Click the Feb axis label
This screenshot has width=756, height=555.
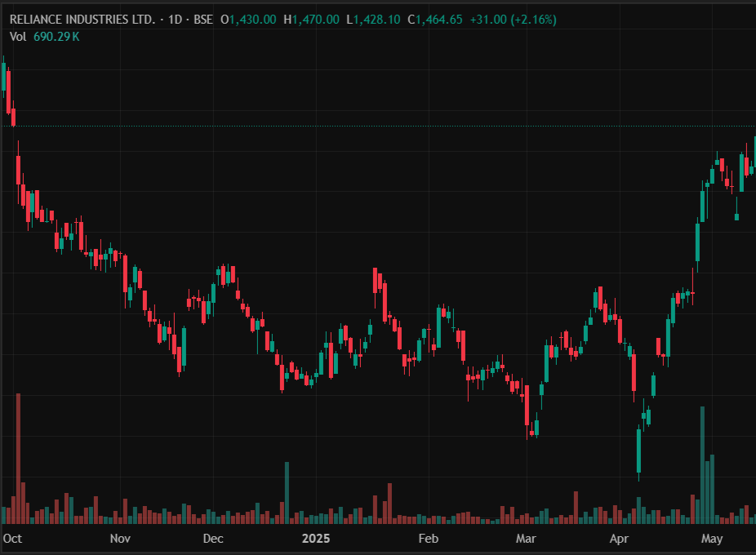428,539
